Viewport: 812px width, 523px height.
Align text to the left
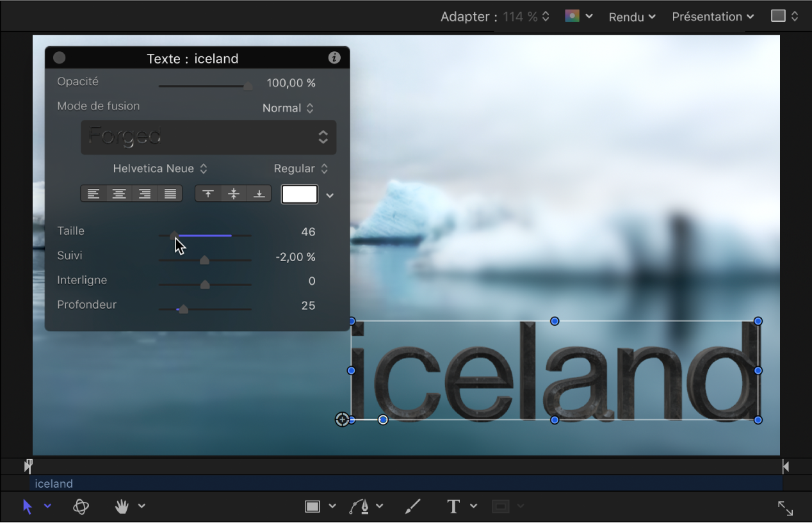click(x=93, y=194)
